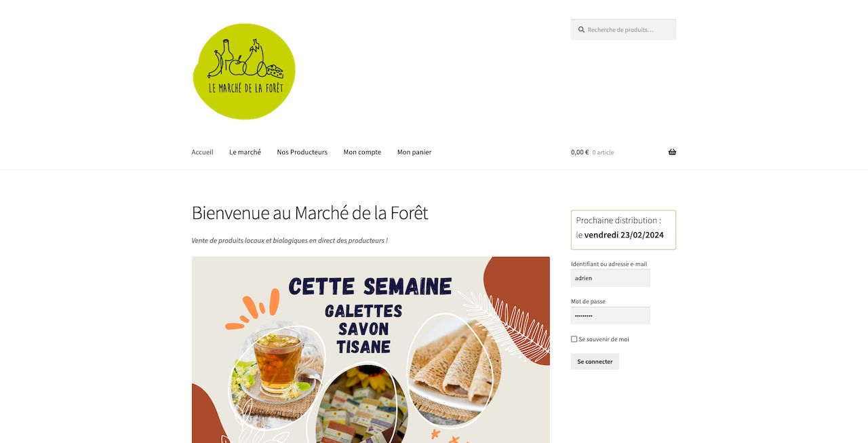Click the Identifiant ou adresse e-mail field
The width and height of the screenshot is (868, 443).
tap(610, 278)
